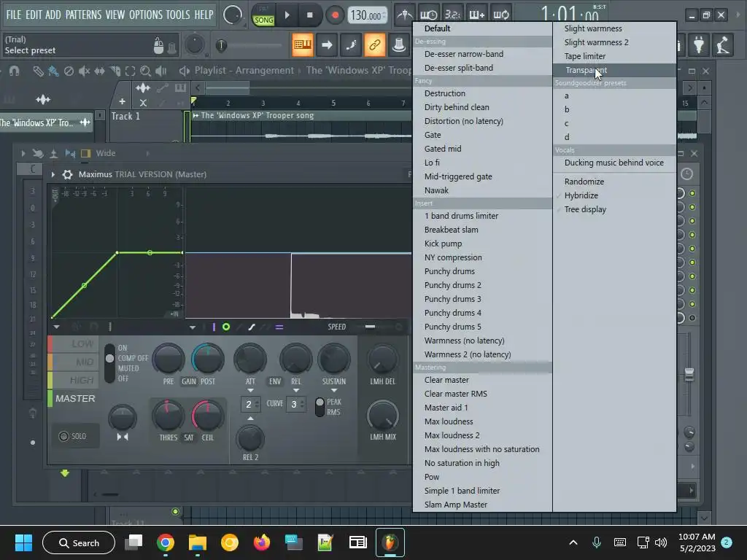Open the piano roll keyboard icon
This screenshot has height=560, width=747.
[x=303, y=45]
